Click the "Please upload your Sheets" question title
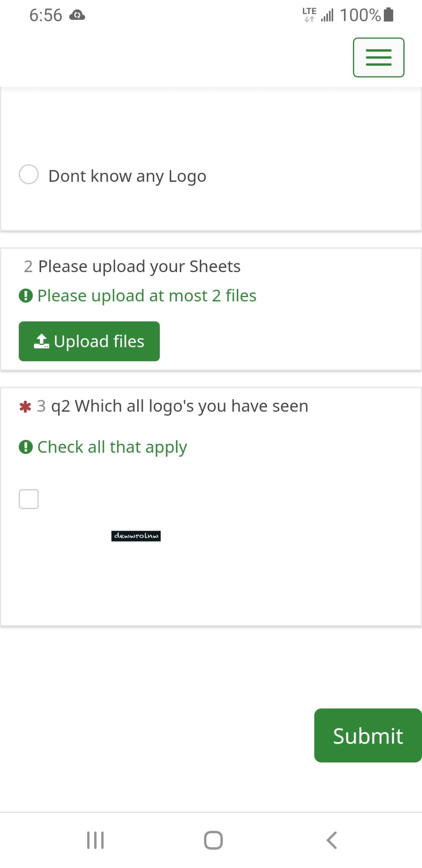This screenshot has height=868, width=422. (139, 267)
